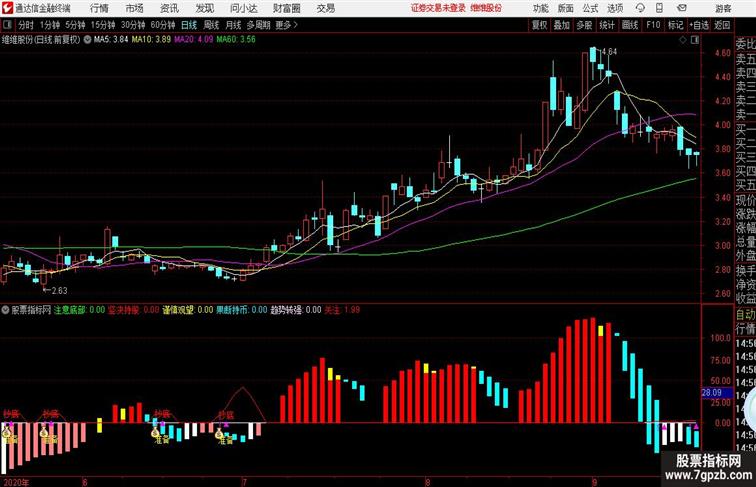Click the 维维股份(日线 前复权) chart title
The height and width of the screenshot is (487, 756).
click(41, 40)
